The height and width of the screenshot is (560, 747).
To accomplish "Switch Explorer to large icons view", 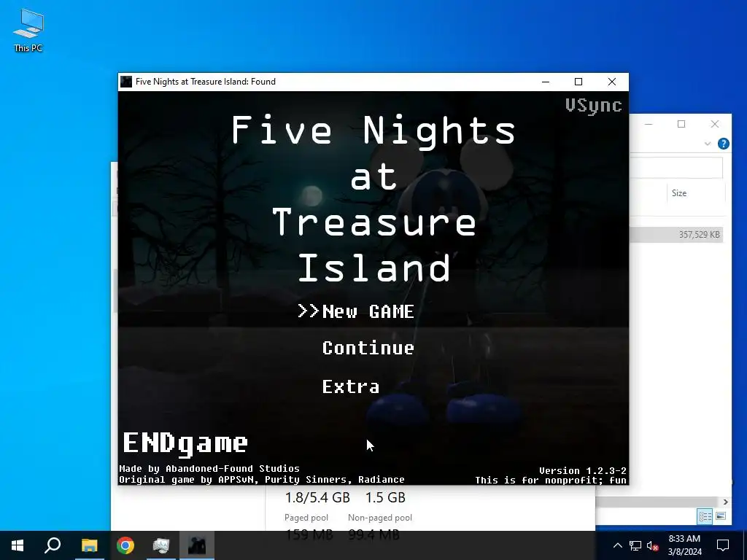I will 720,516.
